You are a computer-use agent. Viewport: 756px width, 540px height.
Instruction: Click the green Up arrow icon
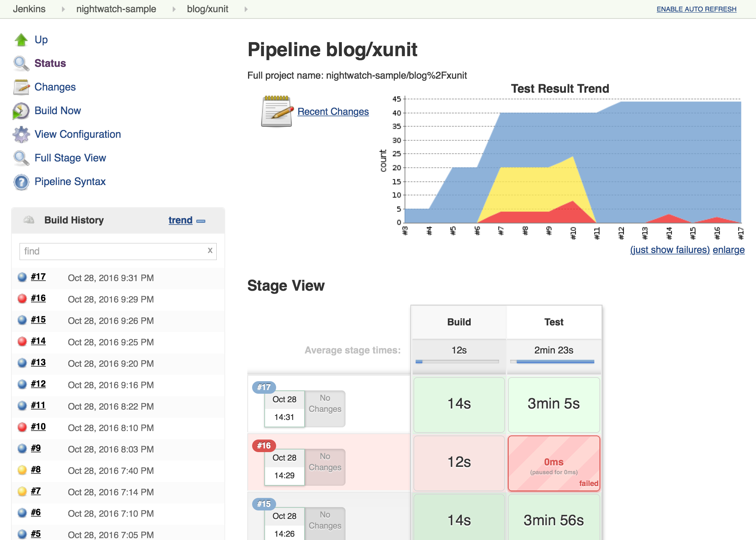click(x=21, y=40)
